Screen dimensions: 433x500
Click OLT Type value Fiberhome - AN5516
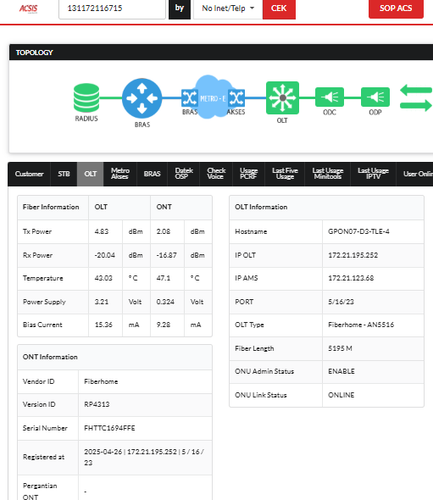[x=361, y=325]
